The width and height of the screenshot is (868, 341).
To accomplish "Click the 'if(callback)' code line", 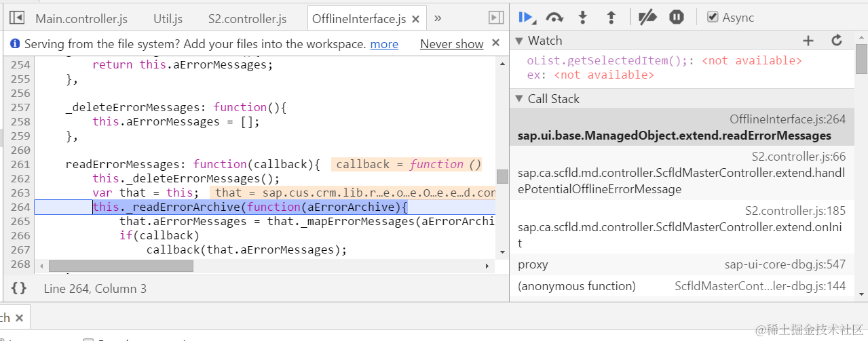I will (159, 235).
